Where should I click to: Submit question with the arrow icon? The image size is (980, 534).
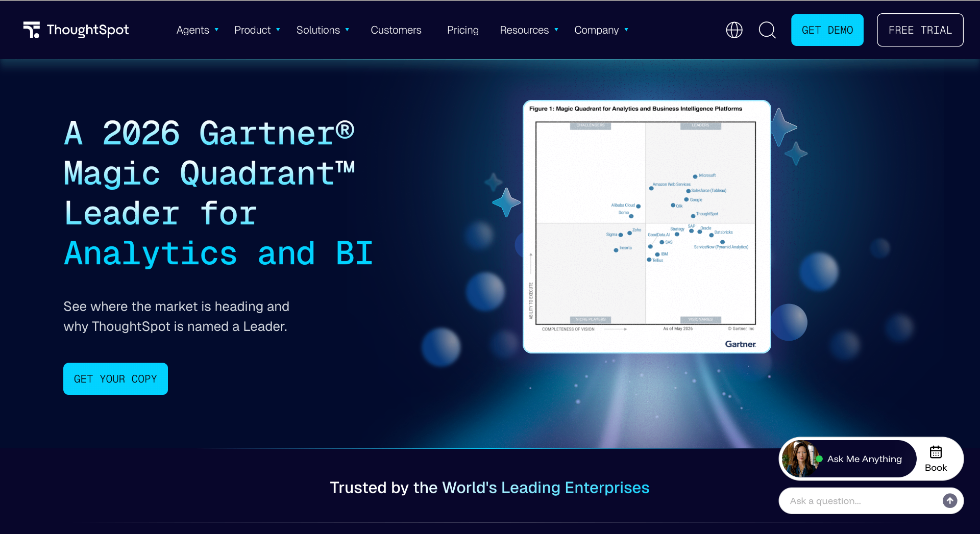(949, 501)
